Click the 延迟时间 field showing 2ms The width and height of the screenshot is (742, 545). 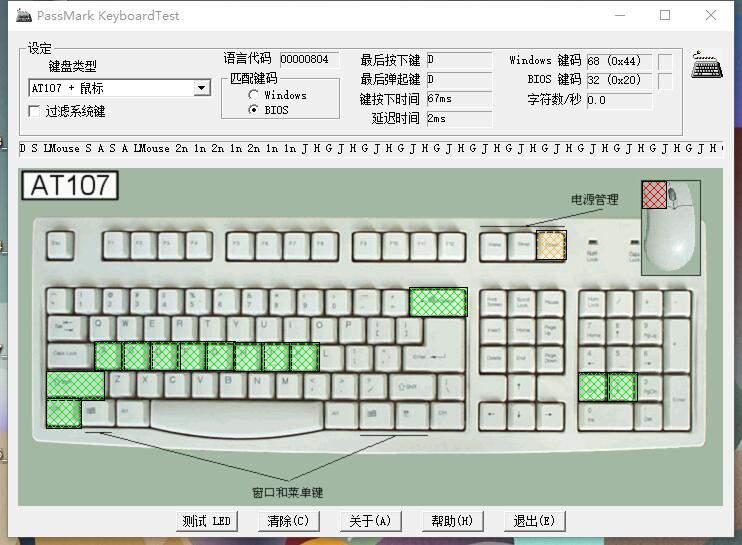click(459, 118)
